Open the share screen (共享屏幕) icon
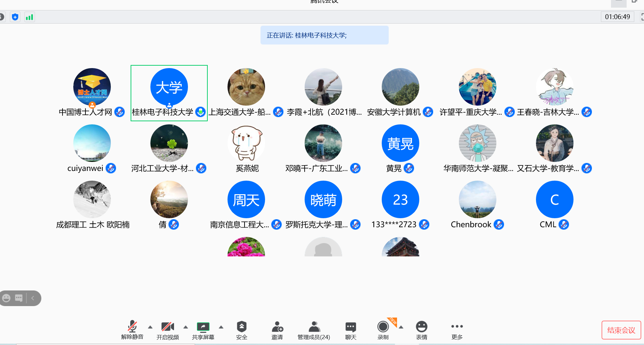The image size is (644, 345). coord(203,327)
